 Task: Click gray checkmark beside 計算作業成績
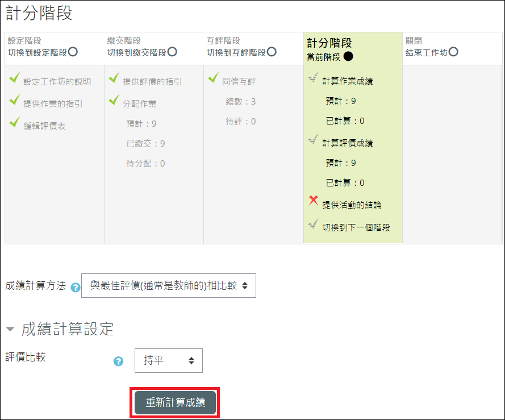pos(314,78)
